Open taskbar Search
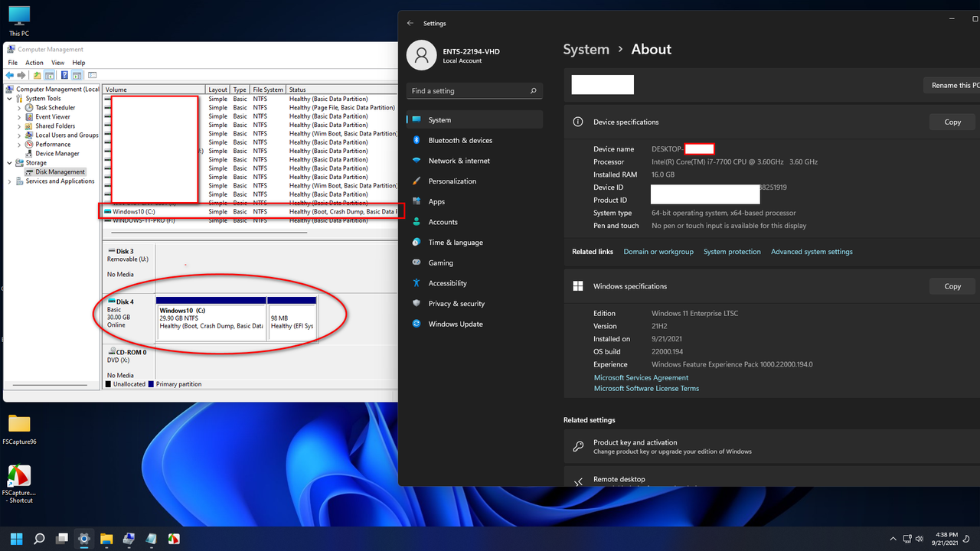The height and width of the screenshot is (551, 980). [x=40, y=539]
